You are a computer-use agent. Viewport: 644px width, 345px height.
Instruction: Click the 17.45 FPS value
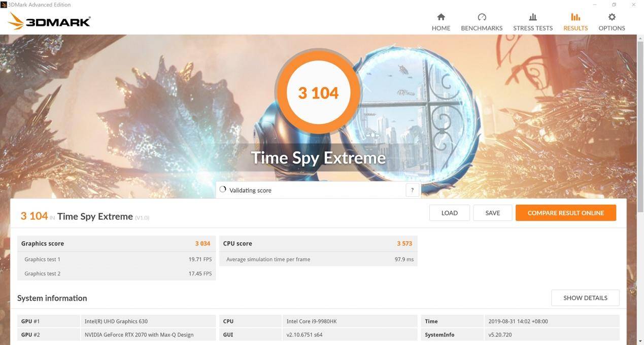tap(200, 273)
